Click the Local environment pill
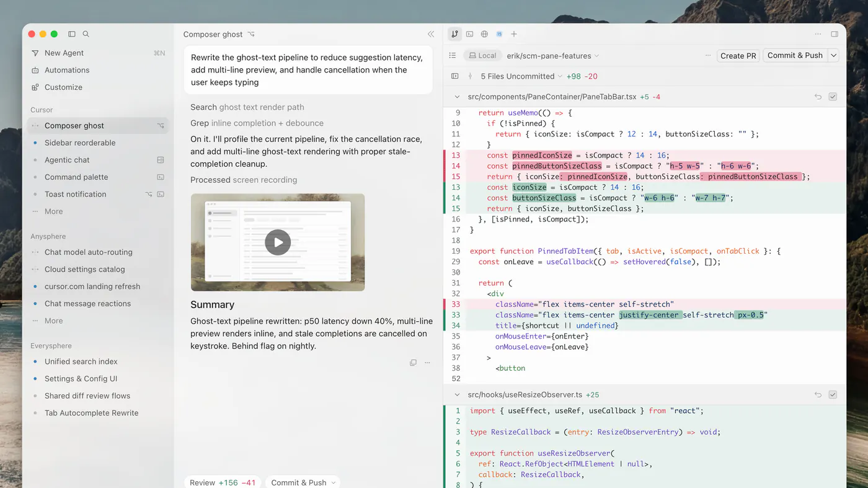Image resolution: width=868 pixels, height=488 pixels. (482, 56)
